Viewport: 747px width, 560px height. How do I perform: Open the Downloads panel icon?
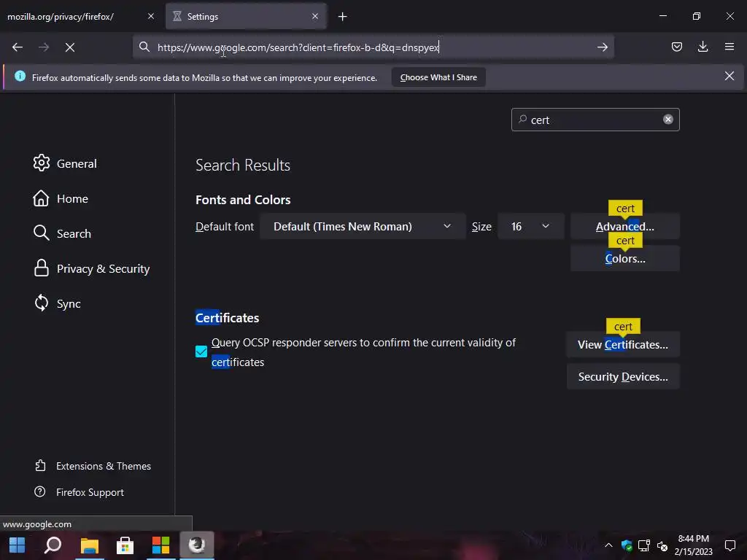click(703, 47)
